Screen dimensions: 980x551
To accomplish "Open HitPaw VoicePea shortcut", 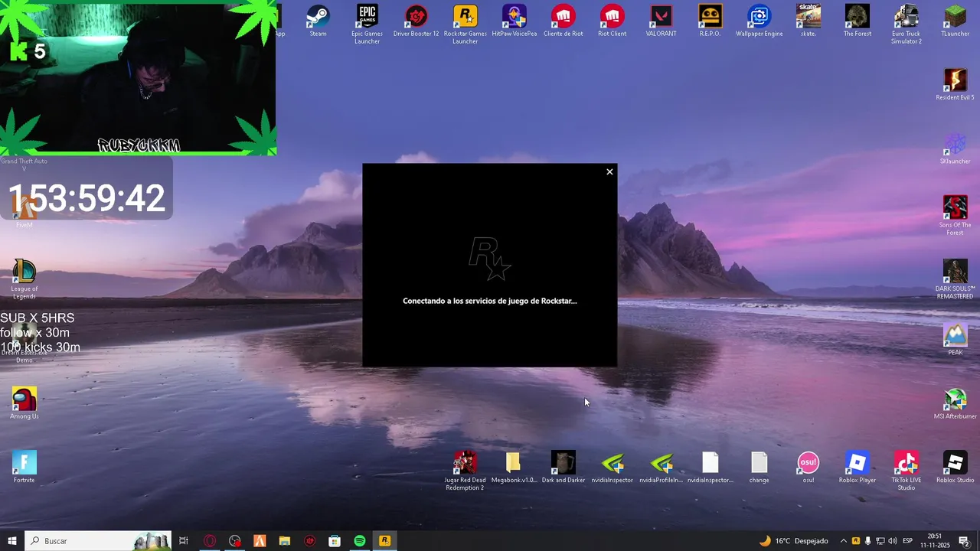I will click(514, 21).
